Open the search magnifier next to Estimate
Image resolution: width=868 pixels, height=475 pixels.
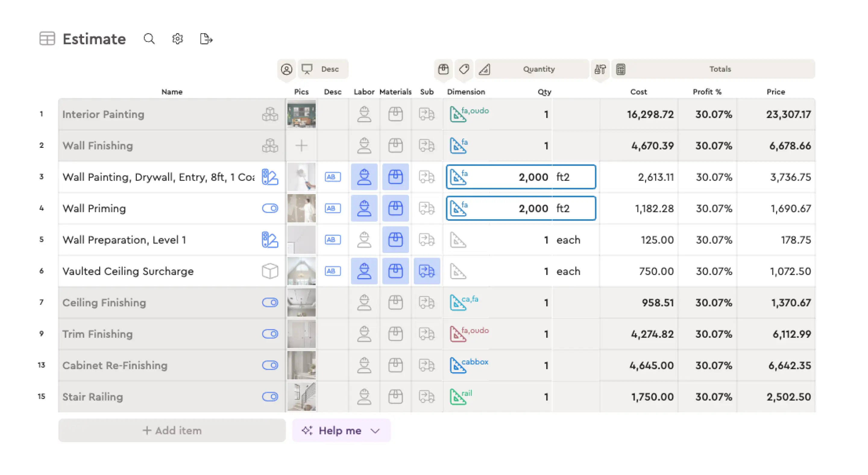pyautogui.click(x=149, y=39)
